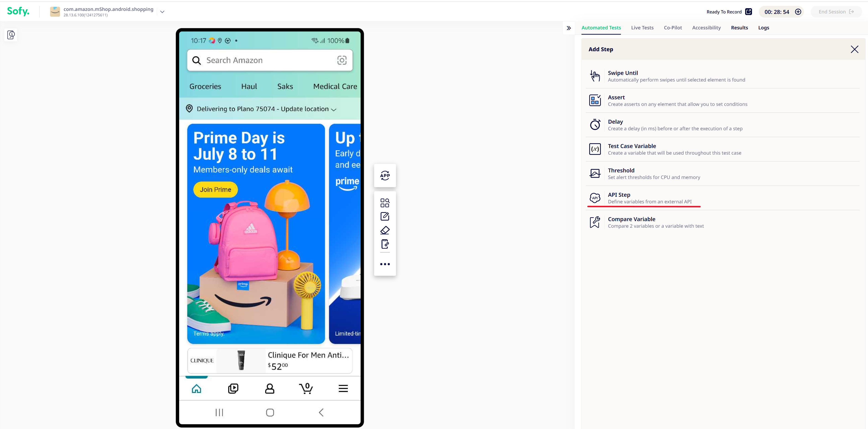Click the edit pencil icon in device toolbar
The width and height of the screenshot is (868, 429).
(x=385, y=216)
